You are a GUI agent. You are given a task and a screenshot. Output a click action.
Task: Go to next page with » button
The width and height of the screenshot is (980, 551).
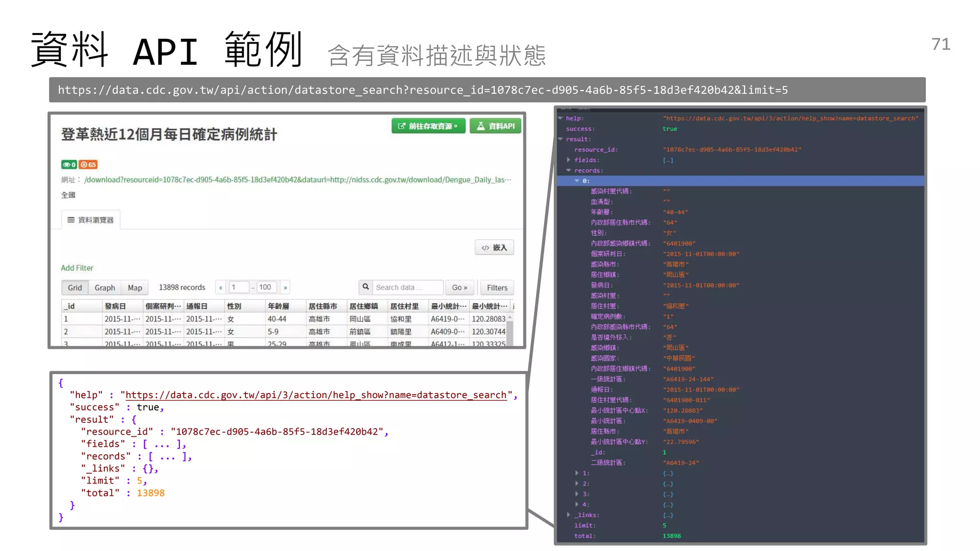(x=285, y=287)
